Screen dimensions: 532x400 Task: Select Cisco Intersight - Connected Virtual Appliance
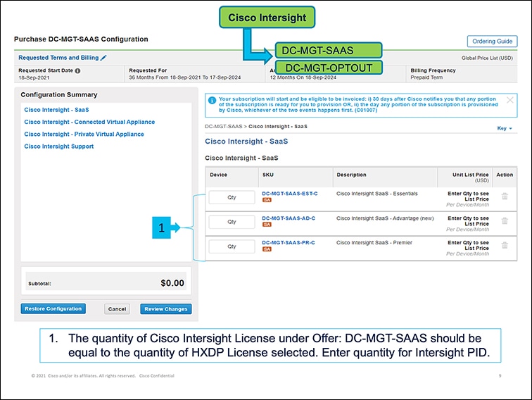tap(89, 122)
